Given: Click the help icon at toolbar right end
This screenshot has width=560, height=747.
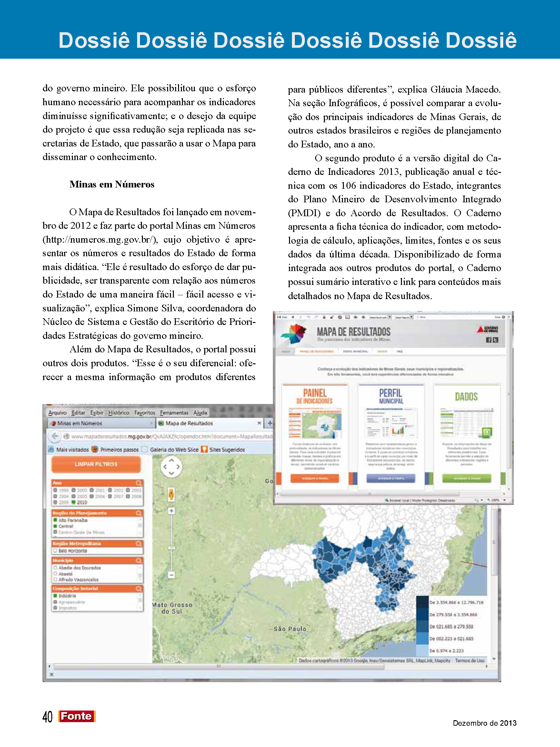Looking at the screenshot, I should click(x=503, y=317).
